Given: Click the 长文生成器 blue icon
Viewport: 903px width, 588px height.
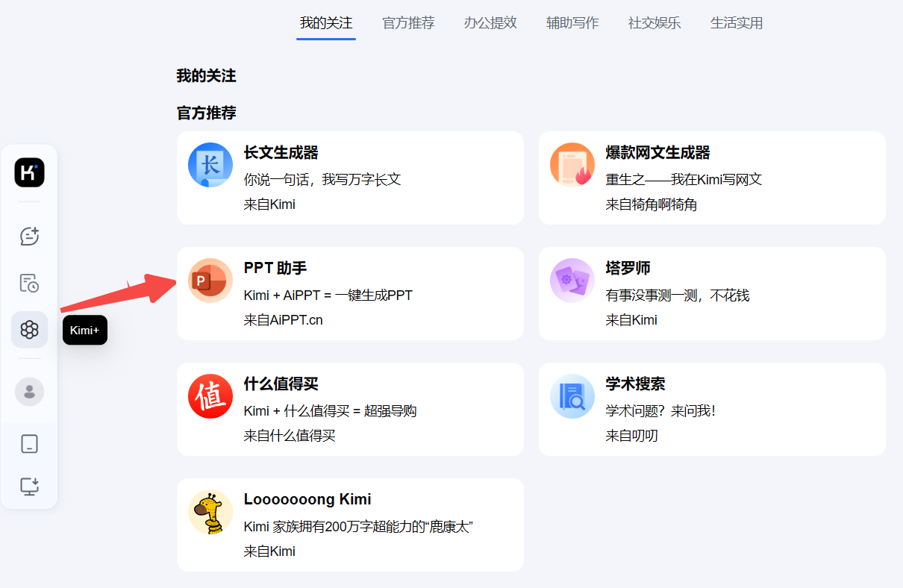Looking at the screenshot, I should [x=210, y=165].
